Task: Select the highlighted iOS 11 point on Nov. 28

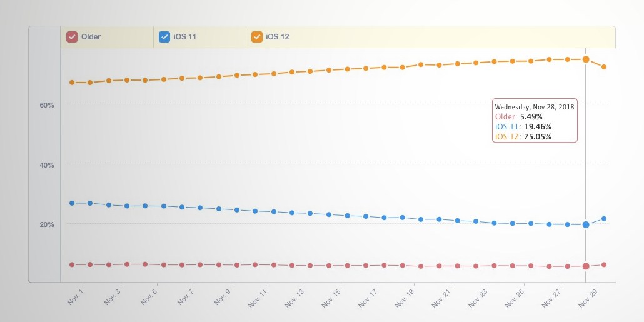Action: [x=586, y=224]
